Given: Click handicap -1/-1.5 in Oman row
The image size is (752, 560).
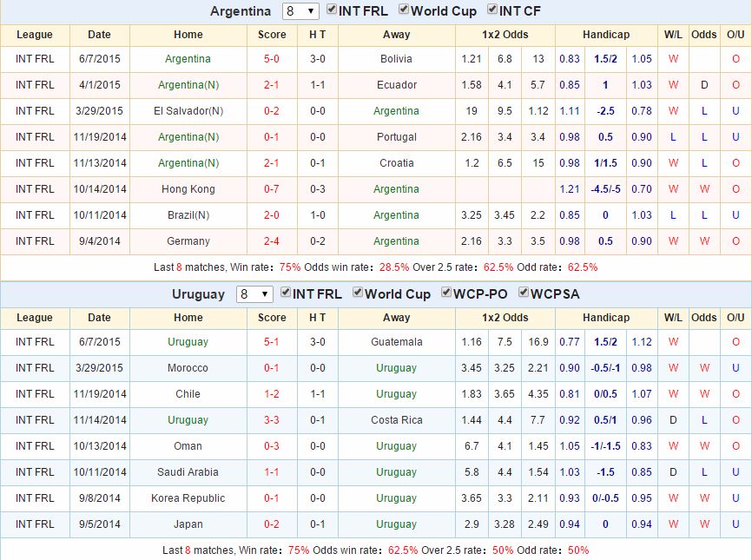Looking at the screenshot, I should click(605, 446).
